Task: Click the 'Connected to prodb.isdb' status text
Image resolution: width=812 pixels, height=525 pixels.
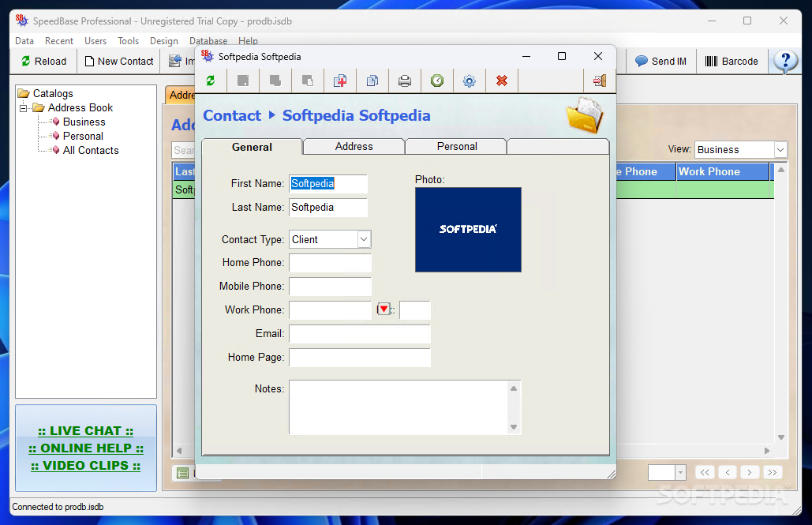Action: [x=58, y=507]
